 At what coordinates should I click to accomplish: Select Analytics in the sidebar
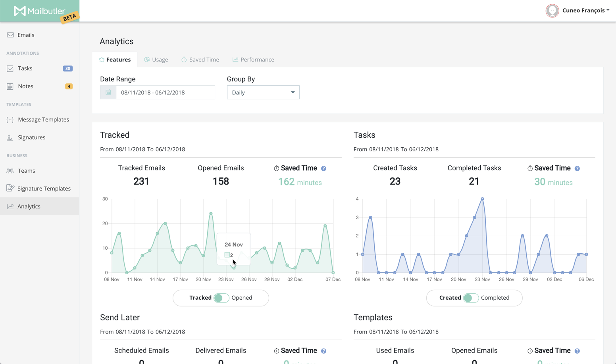(x=40, y=206)
